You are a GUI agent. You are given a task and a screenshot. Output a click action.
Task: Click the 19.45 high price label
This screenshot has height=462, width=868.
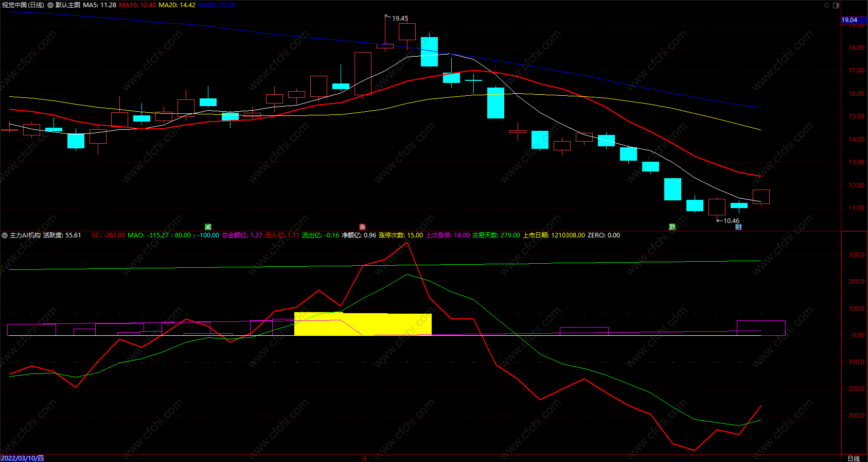[400, 19]
